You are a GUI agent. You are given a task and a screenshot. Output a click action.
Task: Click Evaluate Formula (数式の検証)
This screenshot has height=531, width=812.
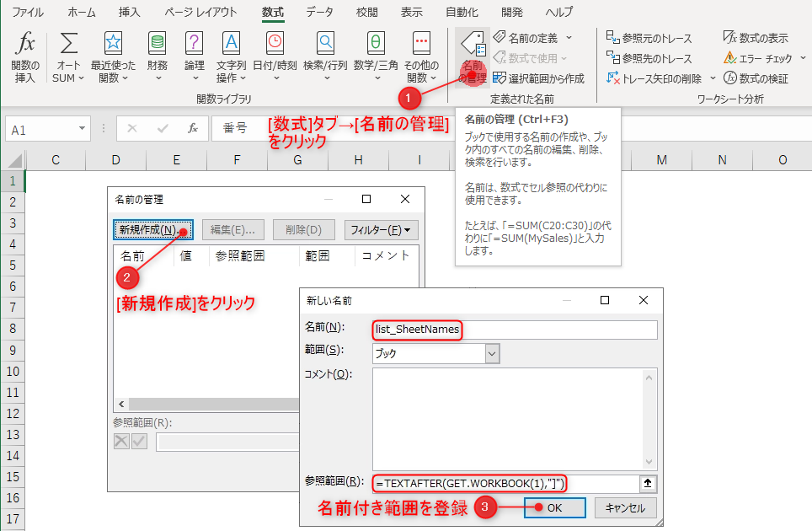tap(756, 78)
